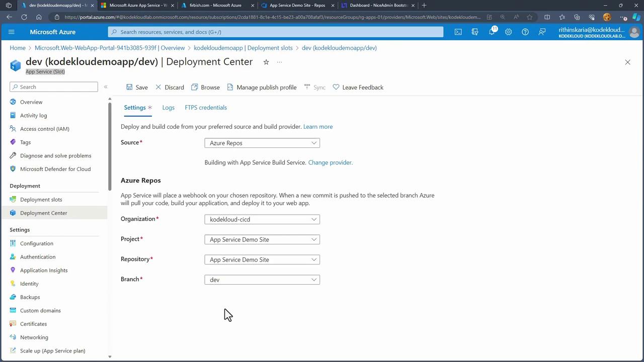Pin page with the favorite star icon

point(266,62)
